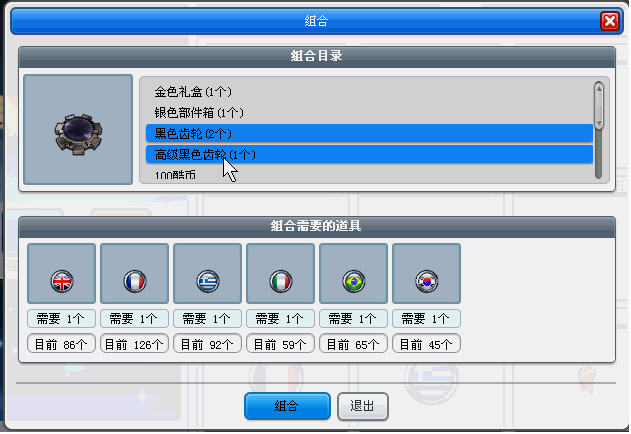Click the recipe list scrollbar thumb
This screenshot has height=434, width=631.
pos(599,105)
